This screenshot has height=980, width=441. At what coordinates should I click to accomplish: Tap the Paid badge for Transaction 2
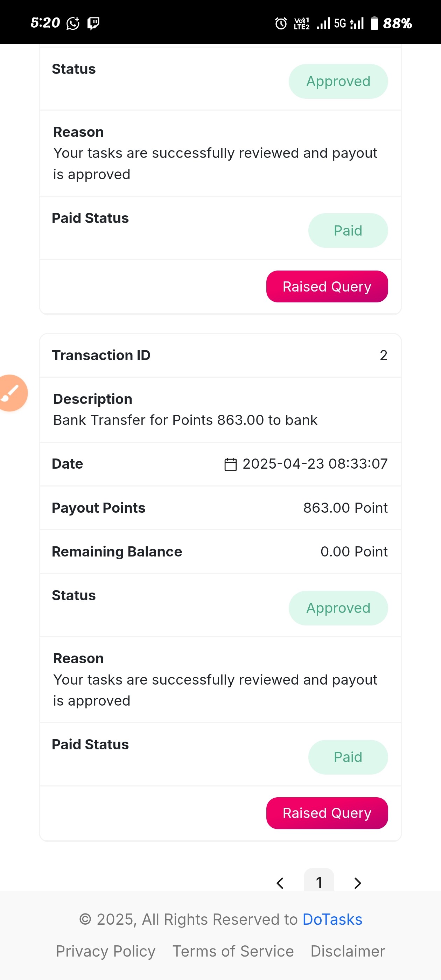click(348, 757)
